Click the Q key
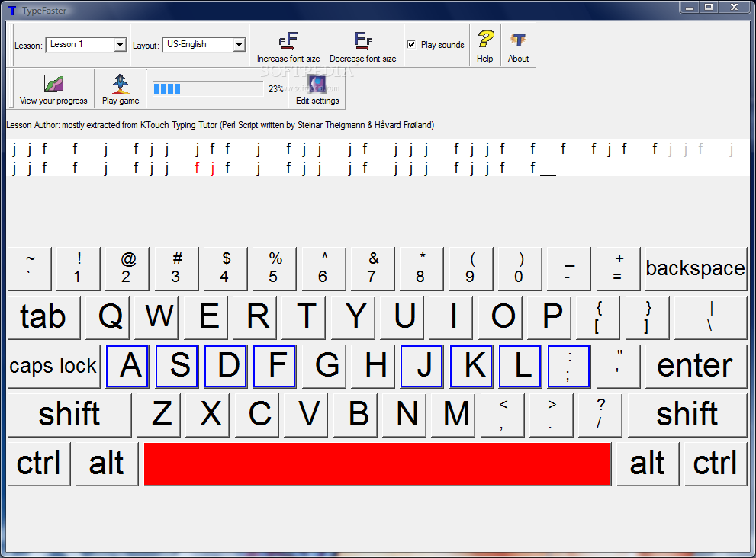756x558 pixels. (108, 318)
